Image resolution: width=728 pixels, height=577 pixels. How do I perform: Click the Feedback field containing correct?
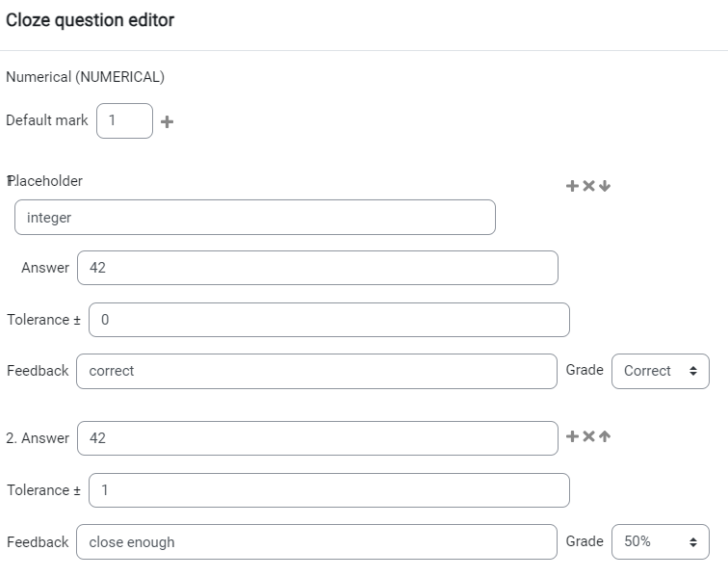pyautogui.click(x=317, y=371)
